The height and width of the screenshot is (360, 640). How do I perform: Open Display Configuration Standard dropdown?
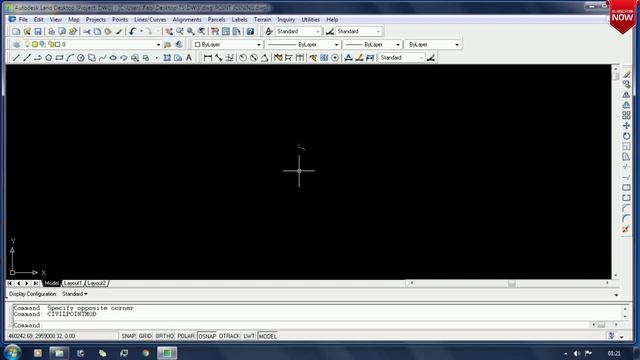pos(75,294)
